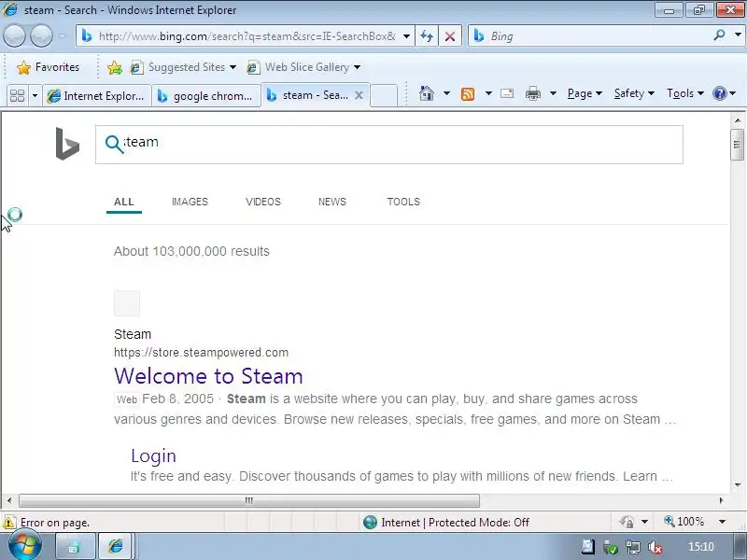Switch to the Internet Explorer tab
Viewport: 747px width, 560px height.
97,96
